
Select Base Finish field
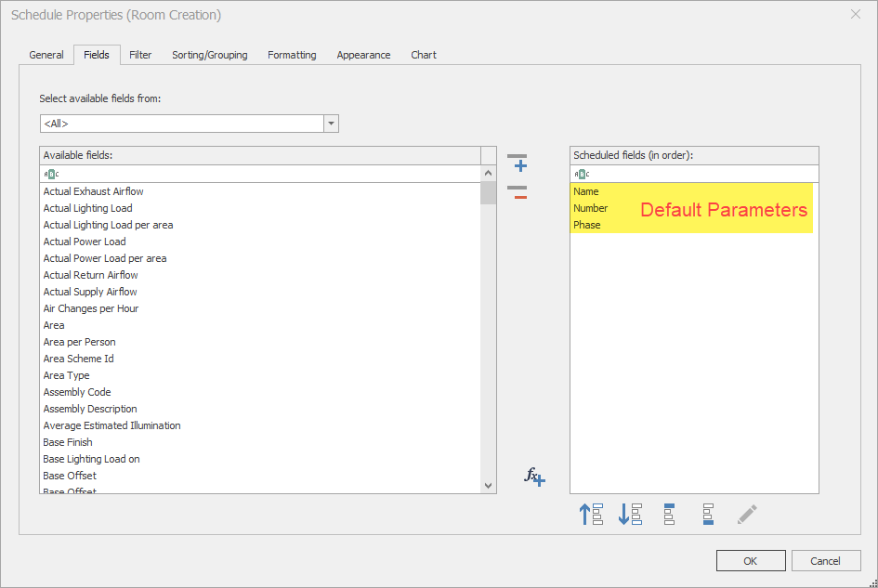click(x=260, y=442)
